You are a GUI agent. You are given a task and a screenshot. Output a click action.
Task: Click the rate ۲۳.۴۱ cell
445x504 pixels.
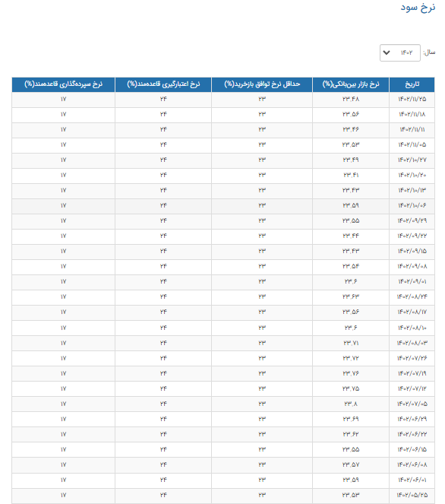click(x=351, y=176)
